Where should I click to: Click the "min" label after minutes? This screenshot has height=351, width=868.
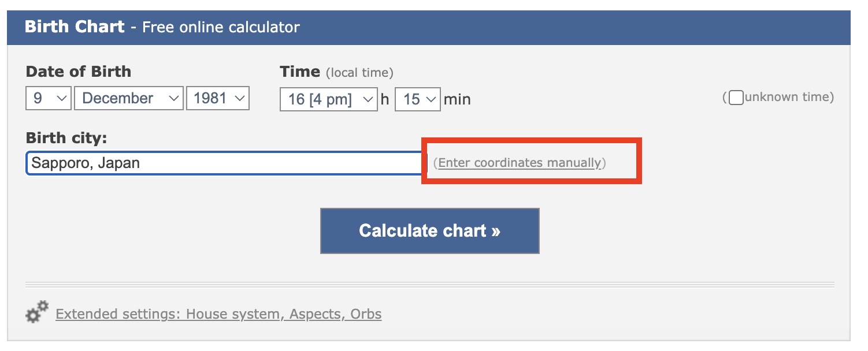click(x=457, y=99)
